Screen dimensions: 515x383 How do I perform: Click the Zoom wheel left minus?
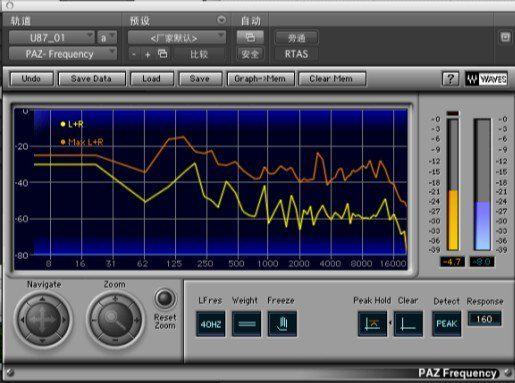click(95, 320)
